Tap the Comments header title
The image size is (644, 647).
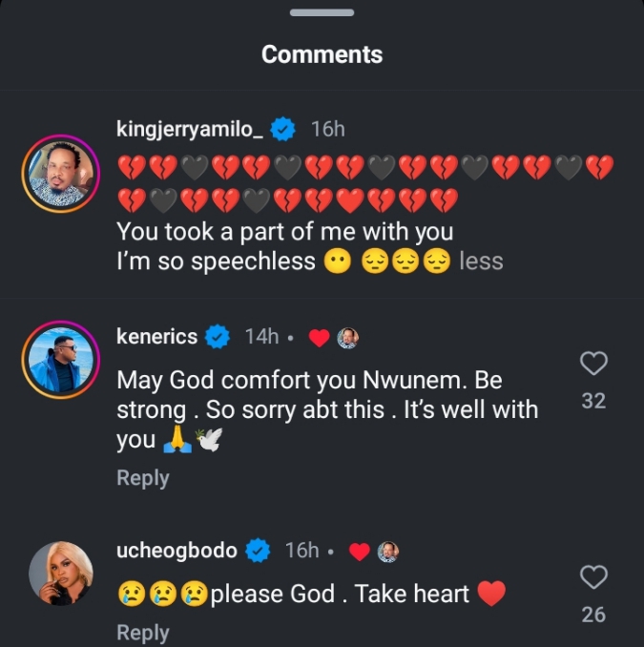pyautogui.click(x=322, y=54)
